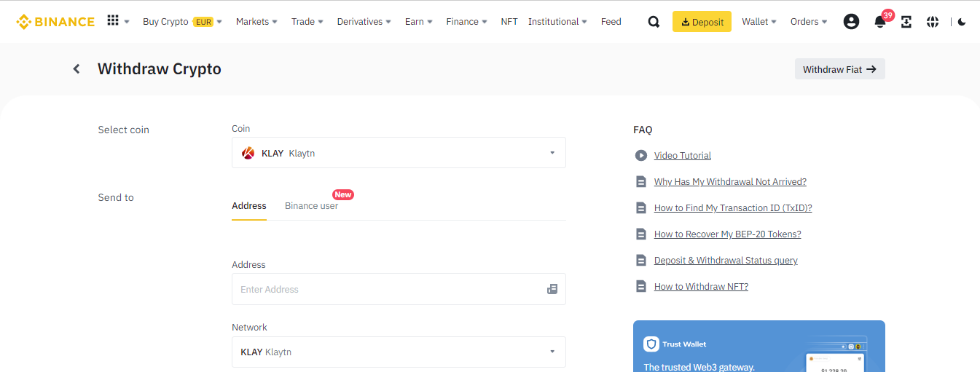Click the document icon beside Status query
Screen dimensions: 980x372
(641, 261)
